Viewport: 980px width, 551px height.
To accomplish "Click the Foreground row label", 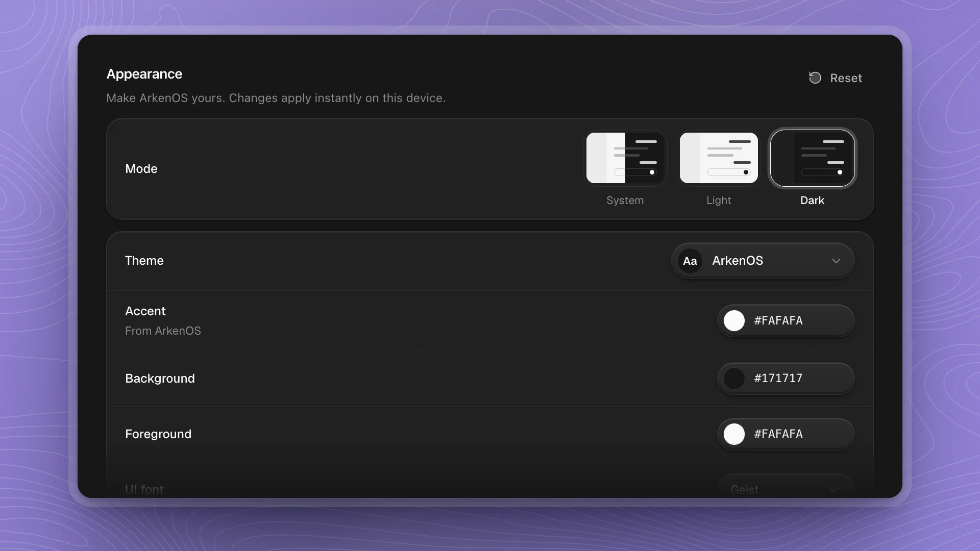I will tap(158, 434).
